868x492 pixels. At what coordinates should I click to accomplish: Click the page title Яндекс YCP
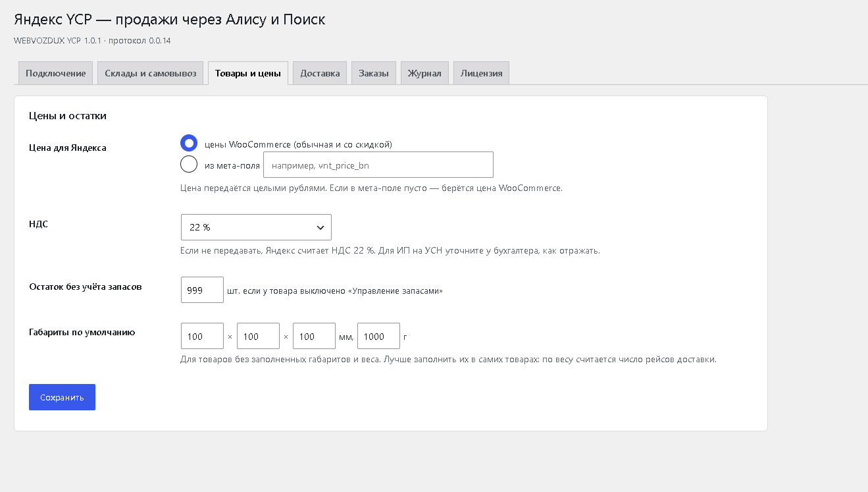click(170, 20)
